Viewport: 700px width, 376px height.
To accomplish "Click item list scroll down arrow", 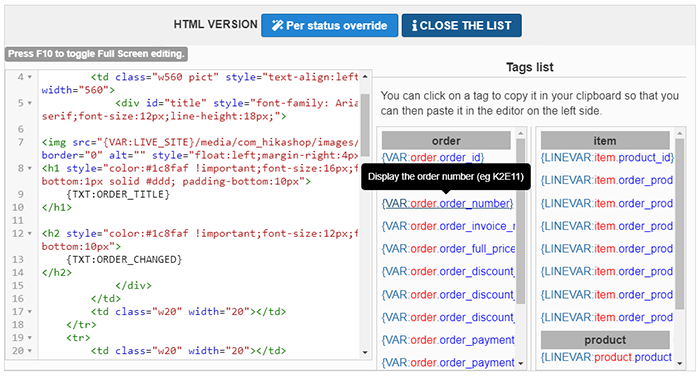I will coord(679,363).
